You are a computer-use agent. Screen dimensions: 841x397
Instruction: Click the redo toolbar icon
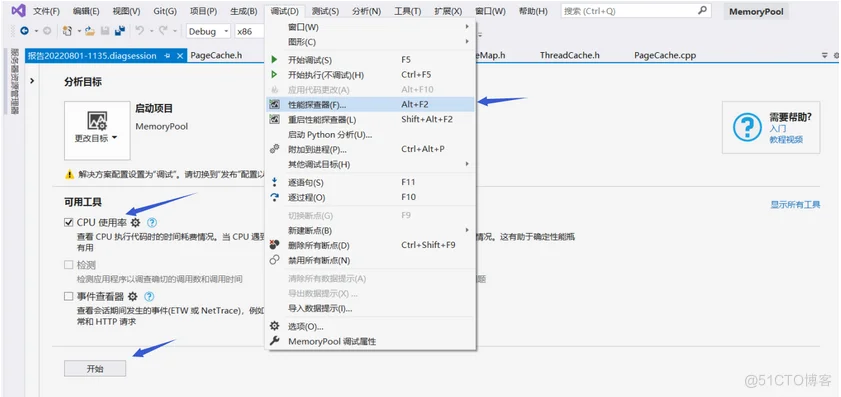(163, 31)
